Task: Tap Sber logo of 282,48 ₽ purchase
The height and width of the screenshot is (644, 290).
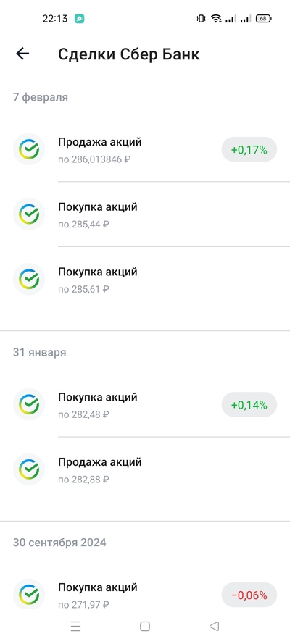Action: [x=29, y=404]
